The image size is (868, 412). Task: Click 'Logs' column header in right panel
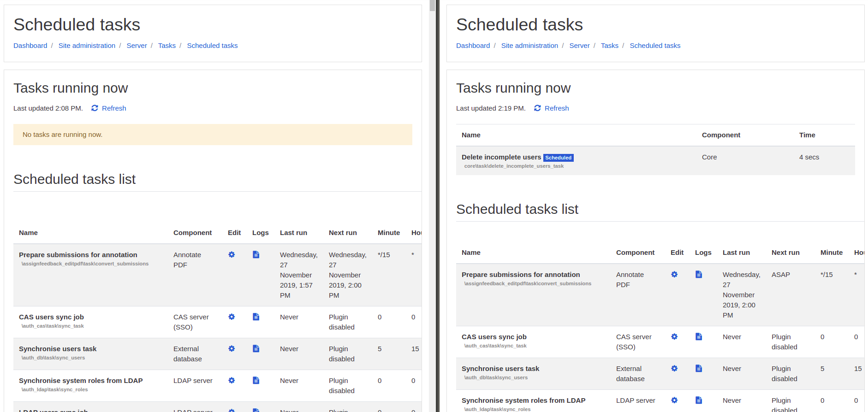(x=703, y=253)
